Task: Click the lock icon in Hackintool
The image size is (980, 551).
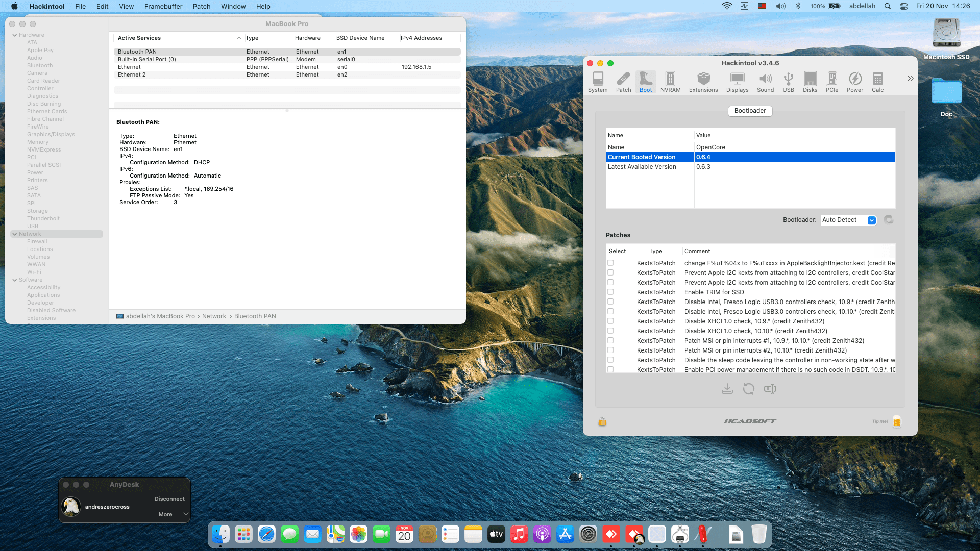Action: click(602, 422)
